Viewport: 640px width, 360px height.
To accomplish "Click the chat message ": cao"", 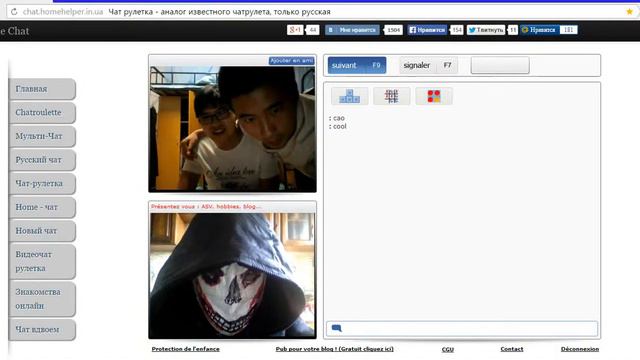I will (x=337, y=118).
